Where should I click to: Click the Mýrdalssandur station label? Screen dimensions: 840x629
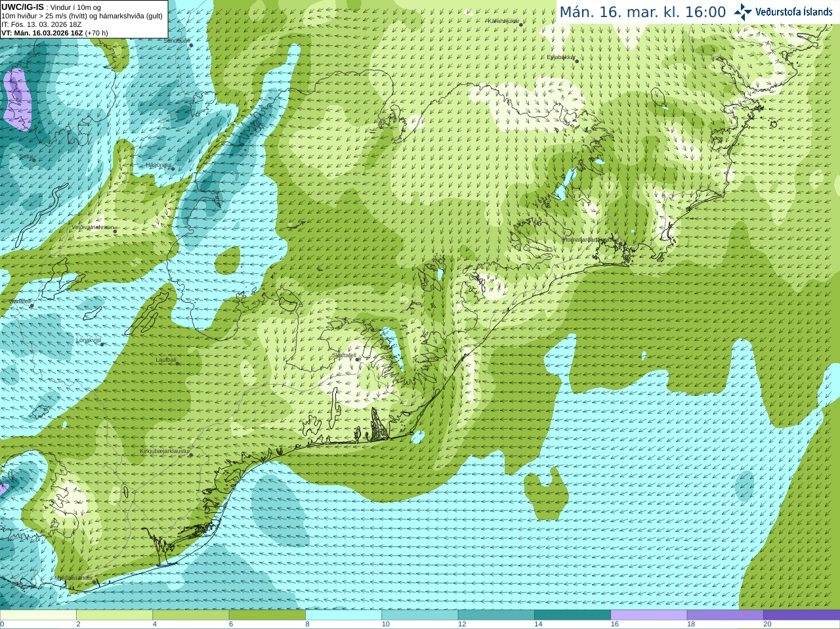click(x=73, y=578)
